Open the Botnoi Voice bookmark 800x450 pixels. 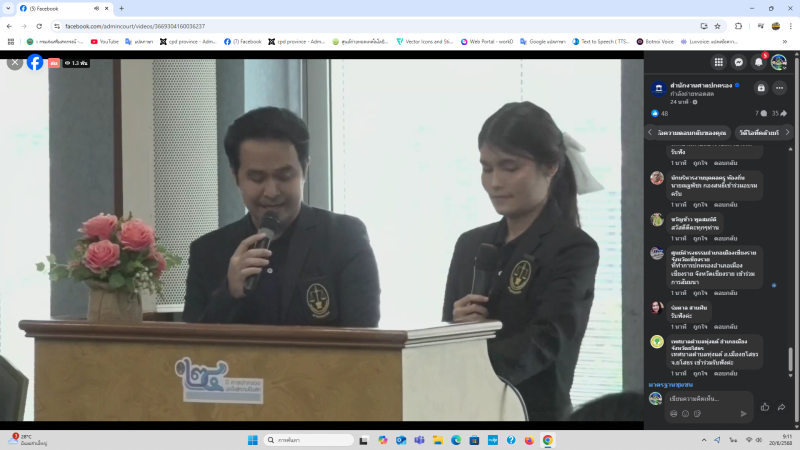(655, 41)
